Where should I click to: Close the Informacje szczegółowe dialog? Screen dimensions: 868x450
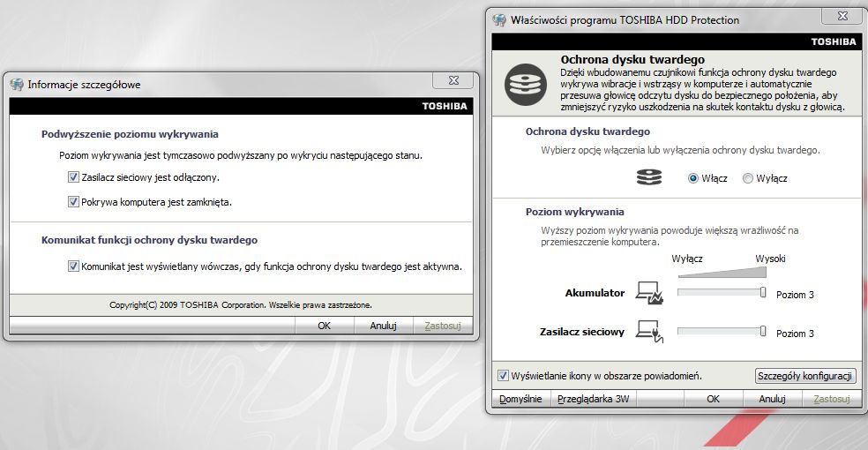click(453, 80)
